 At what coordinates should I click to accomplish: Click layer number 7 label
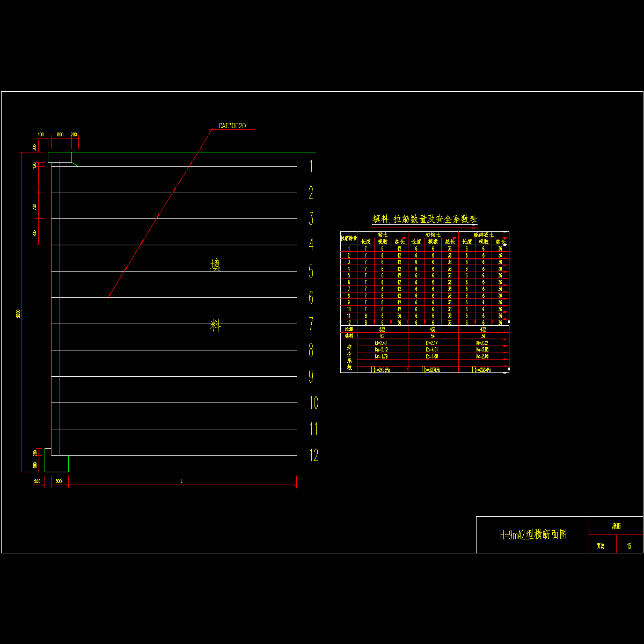pyautogui.click(x=311, y=324)
